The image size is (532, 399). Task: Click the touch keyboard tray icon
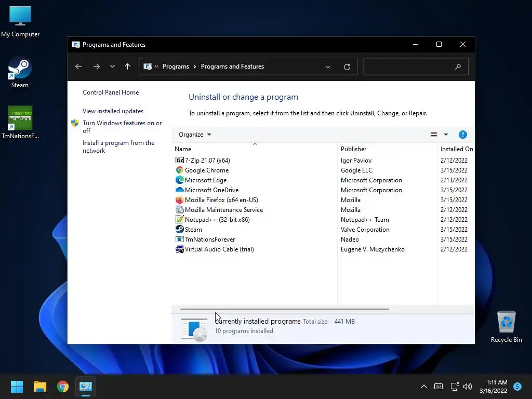438,387
